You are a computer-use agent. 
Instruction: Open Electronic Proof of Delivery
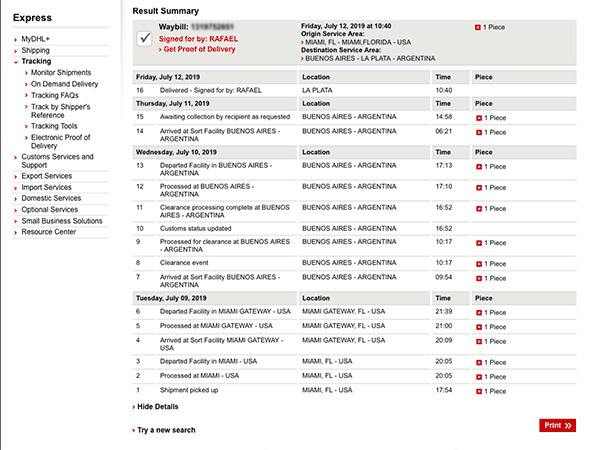(x=60, y=142)
